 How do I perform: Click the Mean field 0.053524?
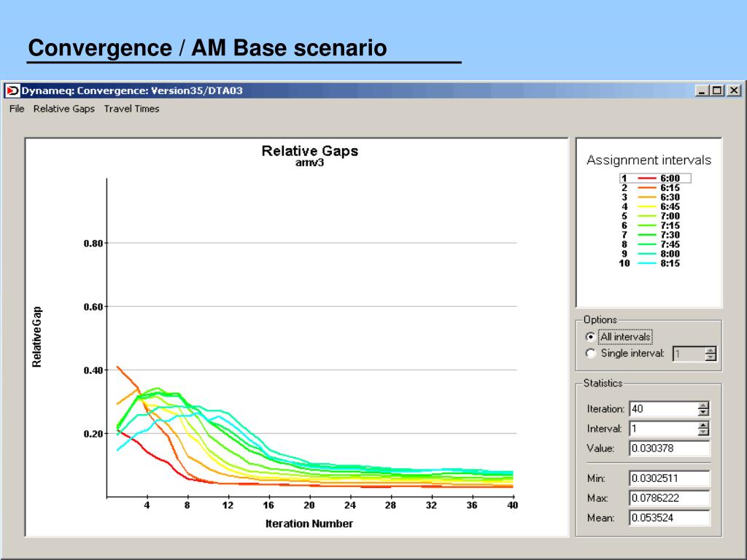click(670, 518)
